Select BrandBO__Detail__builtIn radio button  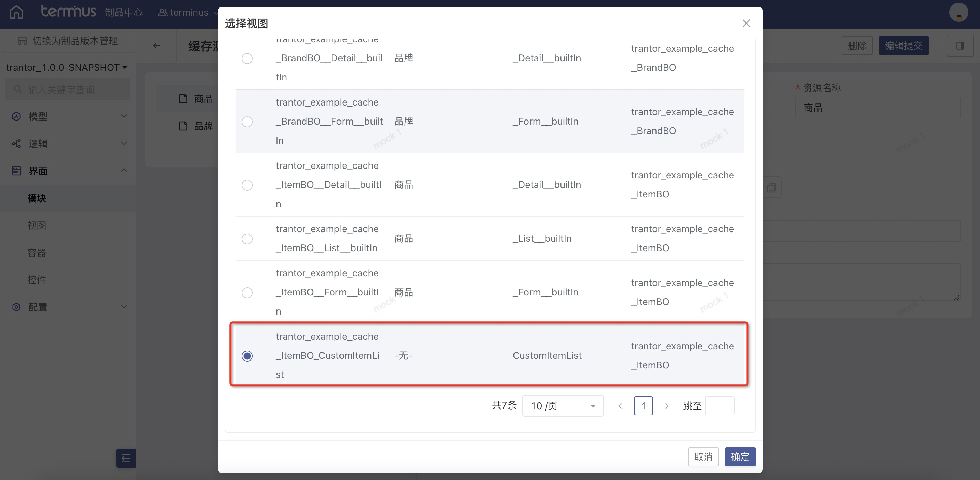click(x=247, y=58)
